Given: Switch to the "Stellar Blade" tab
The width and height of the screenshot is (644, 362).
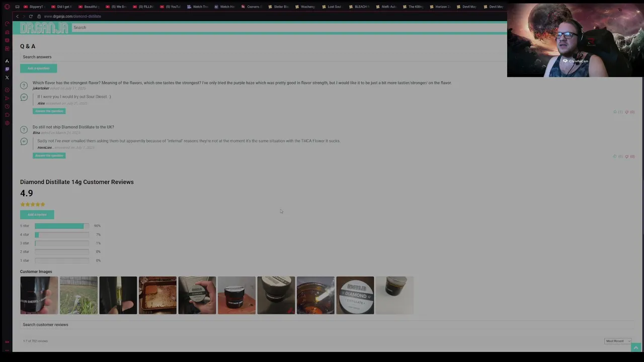Looking at the screenshot, I should [279, 7].
